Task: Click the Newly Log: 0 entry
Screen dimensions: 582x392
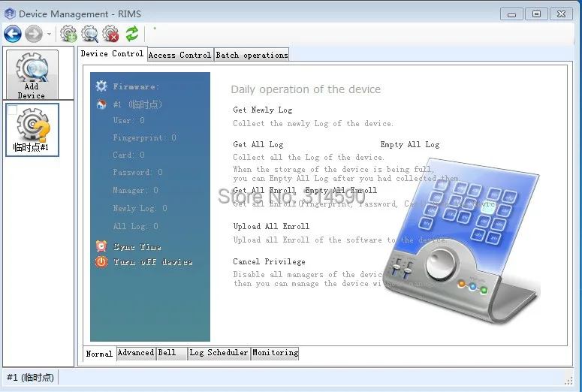Action: 140,208
